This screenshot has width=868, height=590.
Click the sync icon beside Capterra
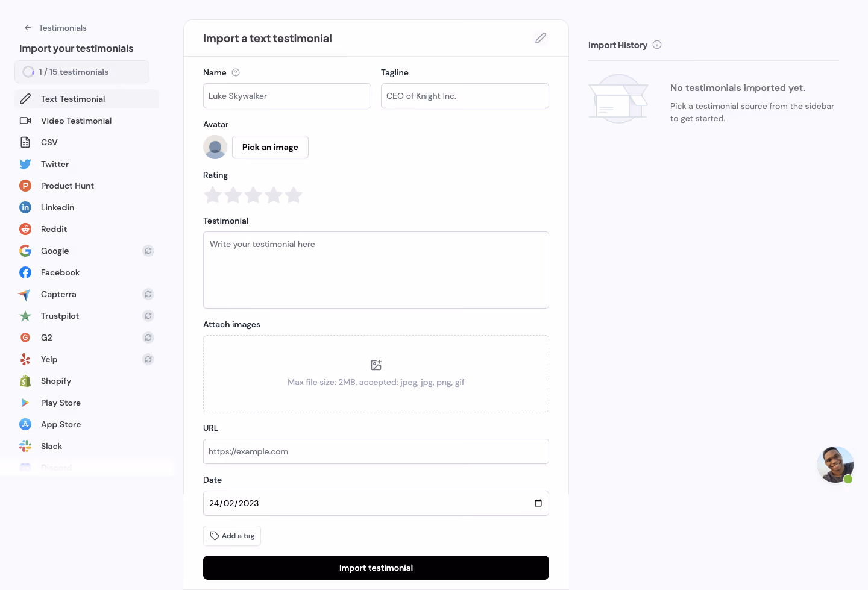[148, 294]
